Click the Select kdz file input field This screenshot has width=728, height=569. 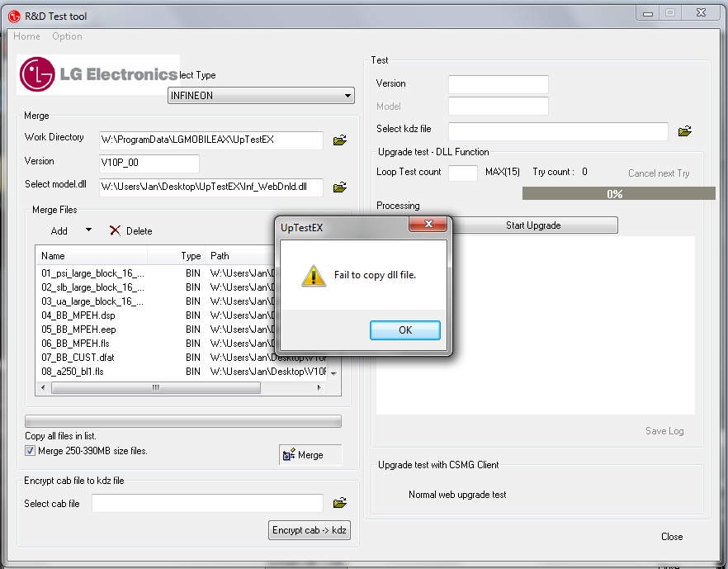click(x=558, y=131)
